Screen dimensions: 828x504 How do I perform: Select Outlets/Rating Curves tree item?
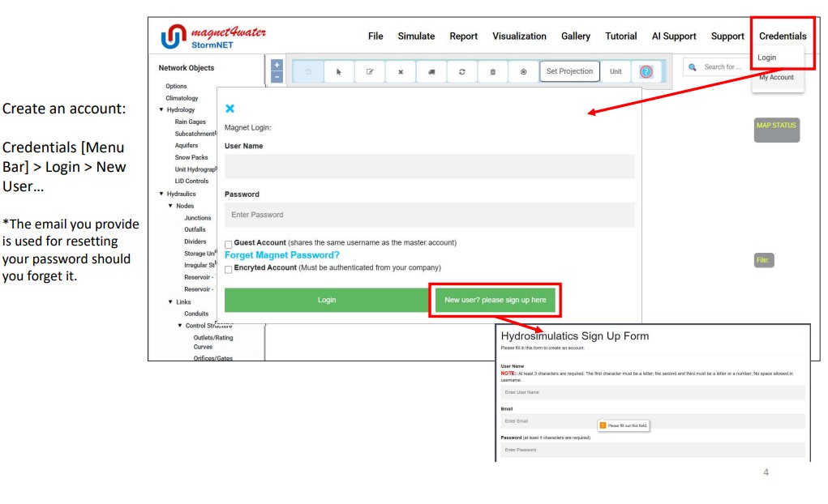point(212,342)
